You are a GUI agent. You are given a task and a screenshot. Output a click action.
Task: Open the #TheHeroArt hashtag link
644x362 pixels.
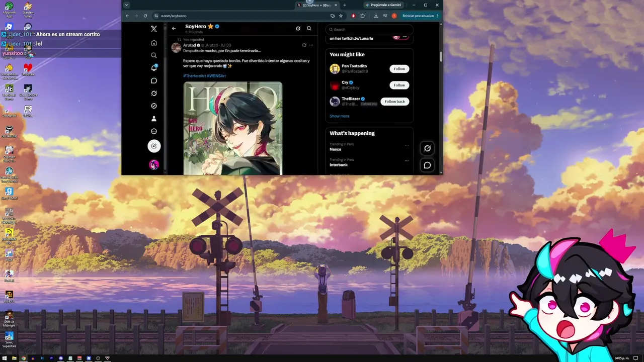(x=194, y=76)
